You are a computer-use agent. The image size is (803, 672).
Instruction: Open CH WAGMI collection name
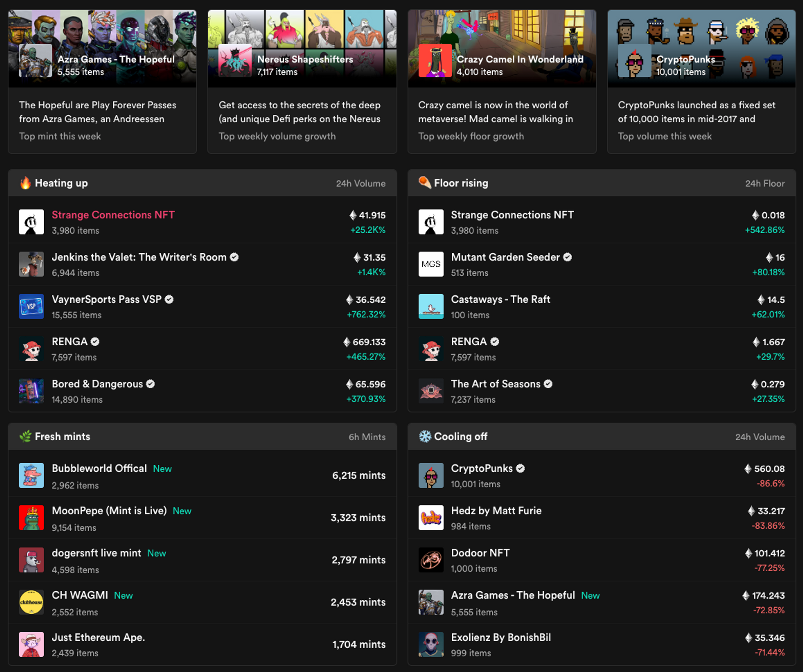pos(80,595)
